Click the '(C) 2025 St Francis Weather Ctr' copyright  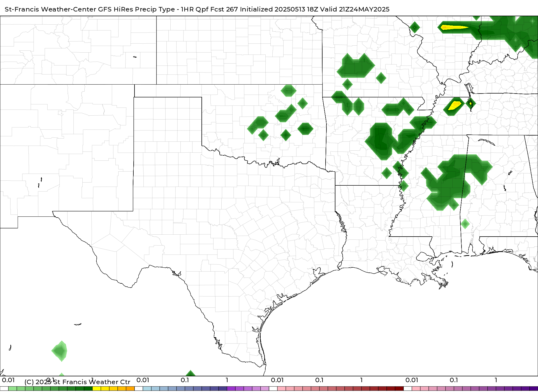click(x=77, y=382)
